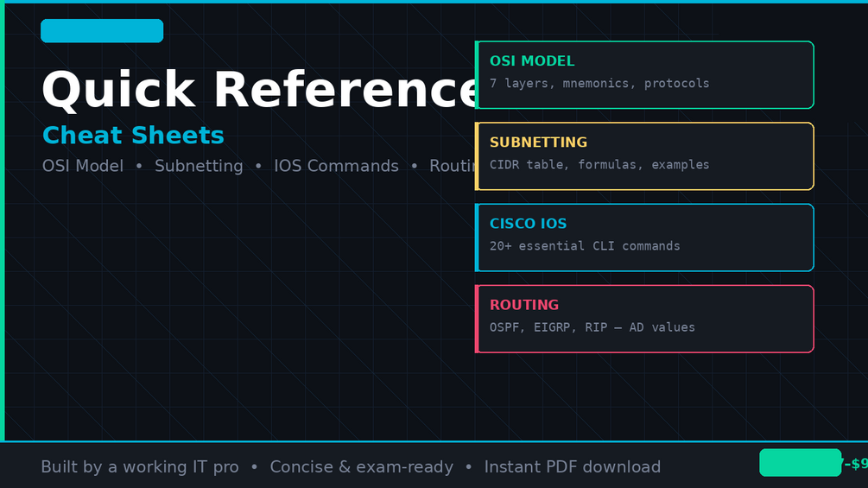Viewport: 868px width, 488px height.
Task: Click '20+ essential CLI commands' description
Action: (x=585, y=246)
